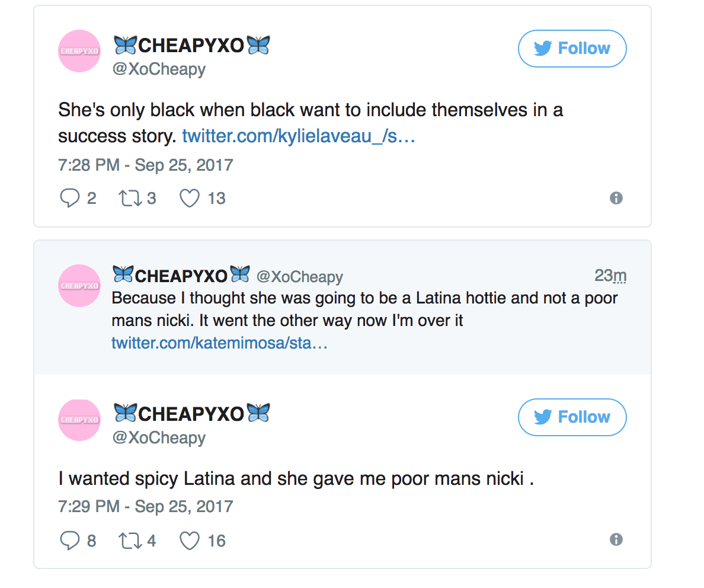The height and width of the screenshot is (588, 704).
Task: Like the 7:29 PM tweet
Action: (x=189, y=541)
